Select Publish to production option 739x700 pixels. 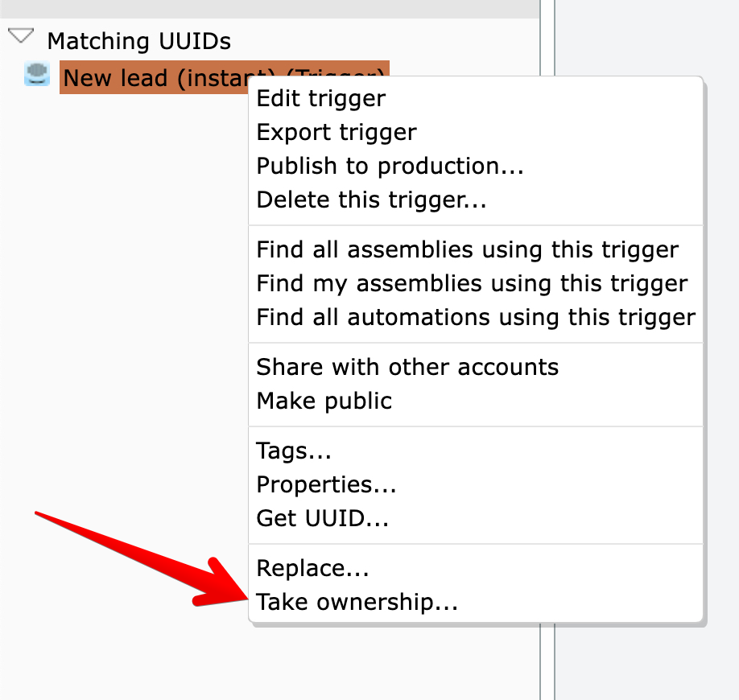[390, 167]
